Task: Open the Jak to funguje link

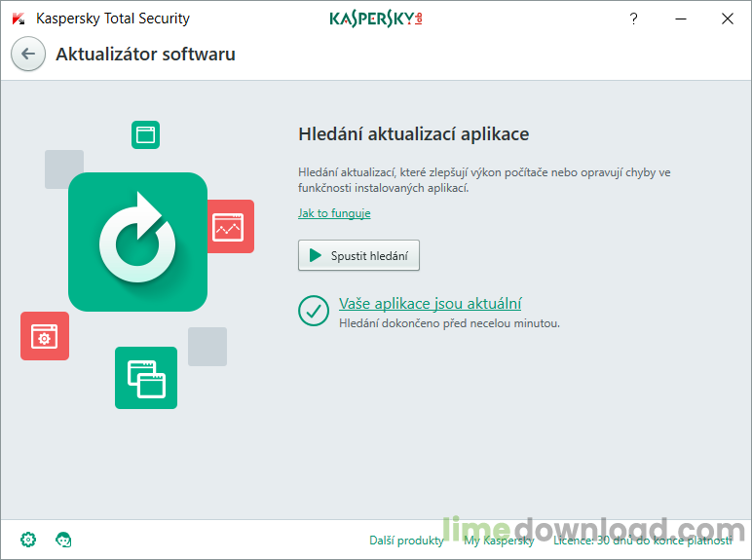Action: (334, 213)
